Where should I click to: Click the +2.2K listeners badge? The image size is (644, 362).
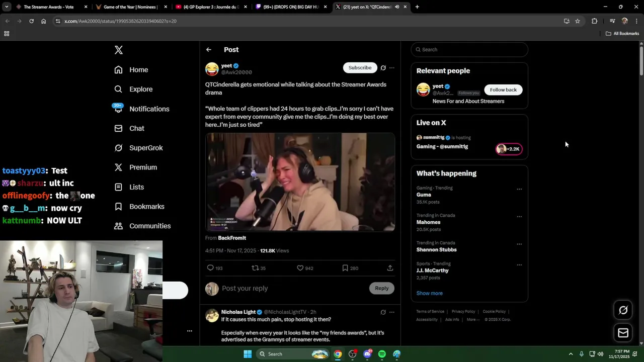pyautogui.click(x=509, y=149)
